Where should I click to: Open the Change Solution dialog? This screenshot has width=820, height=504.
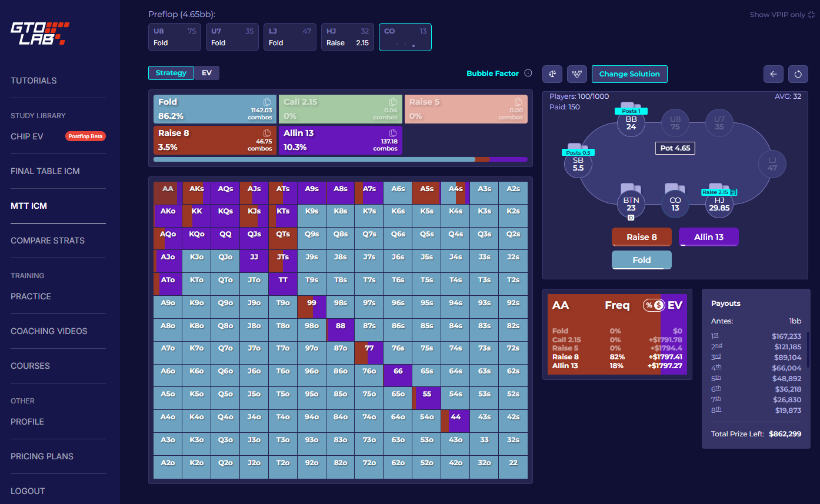(629, 74)
